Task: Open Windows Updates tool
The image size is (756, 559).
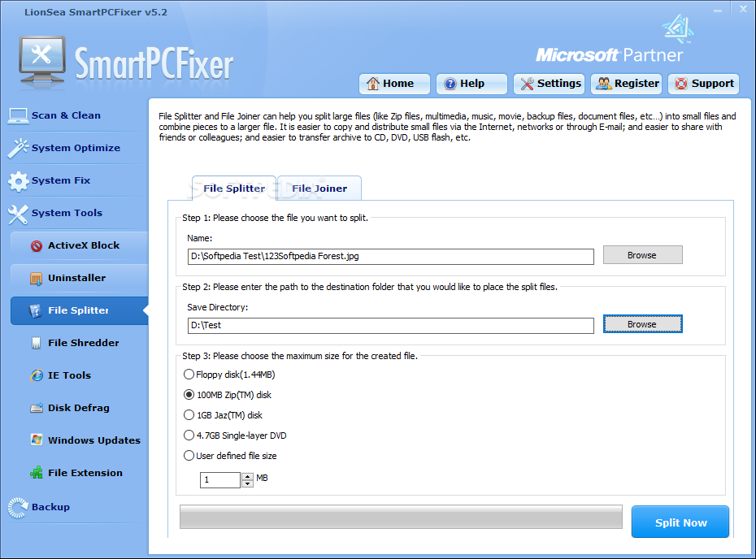Action: click(x=80, y=440)
